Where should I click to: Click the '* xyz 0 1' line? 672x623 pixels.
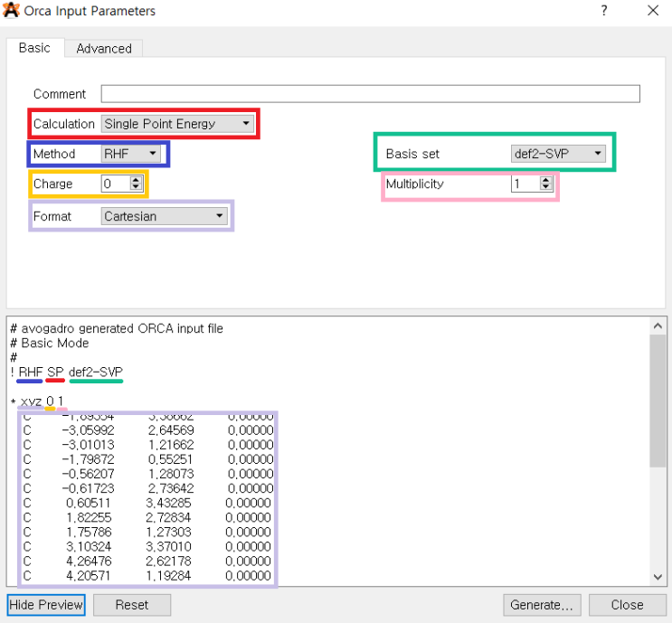37,401
